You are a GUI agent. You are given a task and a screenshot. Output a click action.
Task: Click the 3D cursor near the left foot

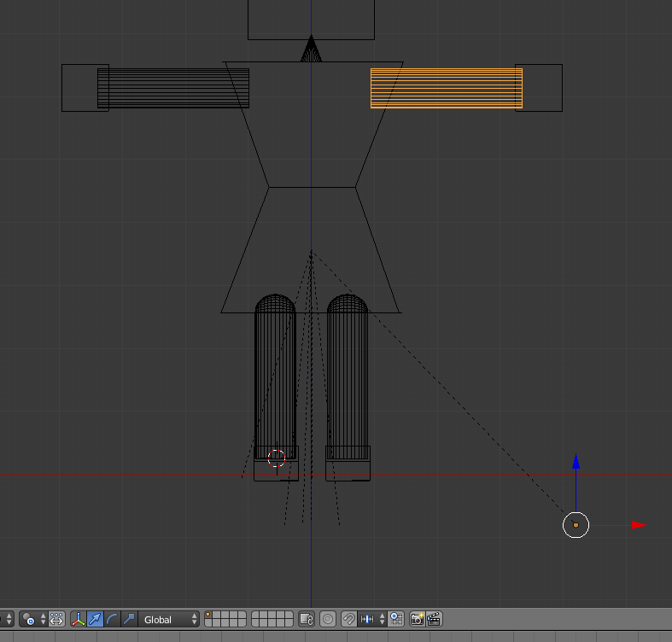[276, 458]
